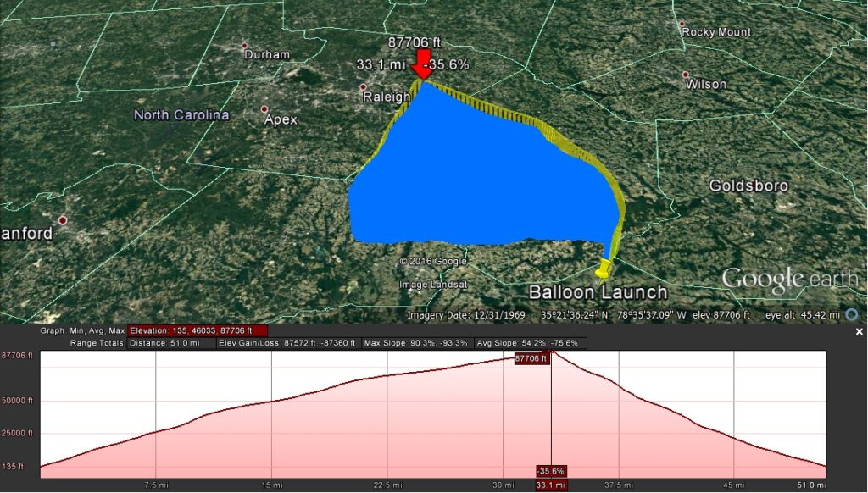This screenshot has height=493, width=868.
Task: Select the Elev Gain/Loss stats field
Action: pos(286,343)
